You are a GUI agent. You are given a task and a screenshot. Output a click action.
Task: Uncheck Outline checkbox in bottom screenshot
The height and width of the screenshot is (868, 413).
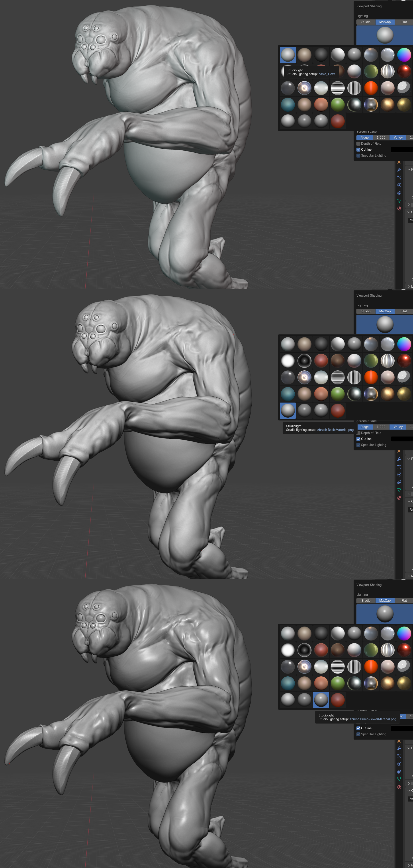click(358, 728)
